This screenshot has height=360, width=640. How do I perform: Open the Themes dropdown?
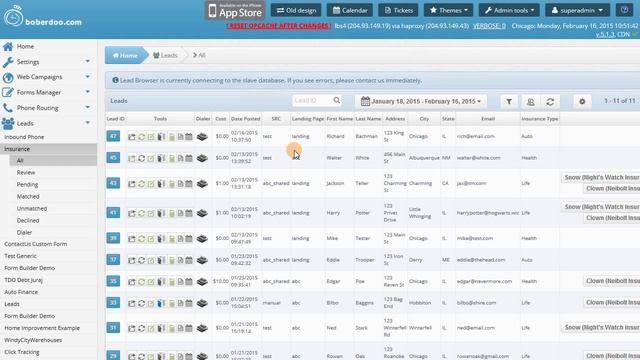pos(448,10)
